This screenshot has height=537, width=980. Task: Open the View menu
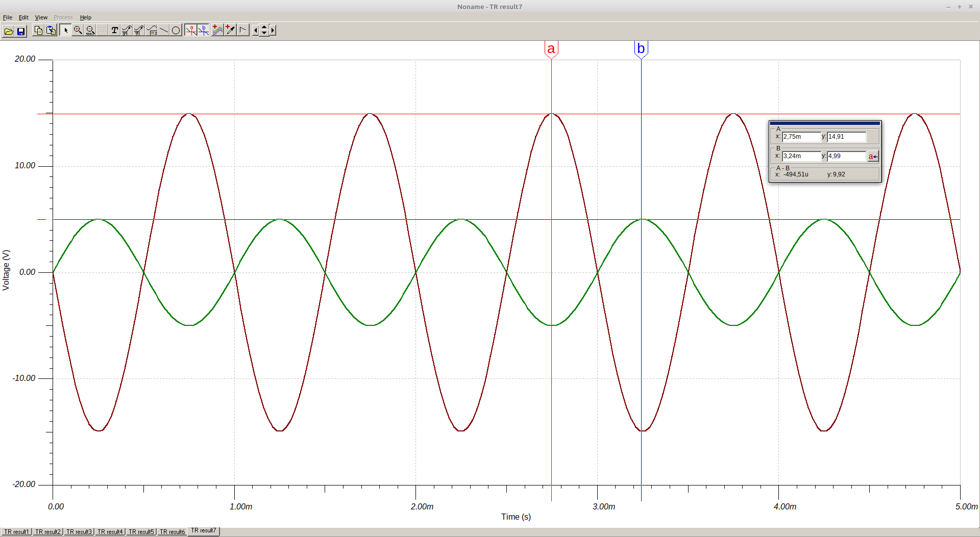coord(41,17)
